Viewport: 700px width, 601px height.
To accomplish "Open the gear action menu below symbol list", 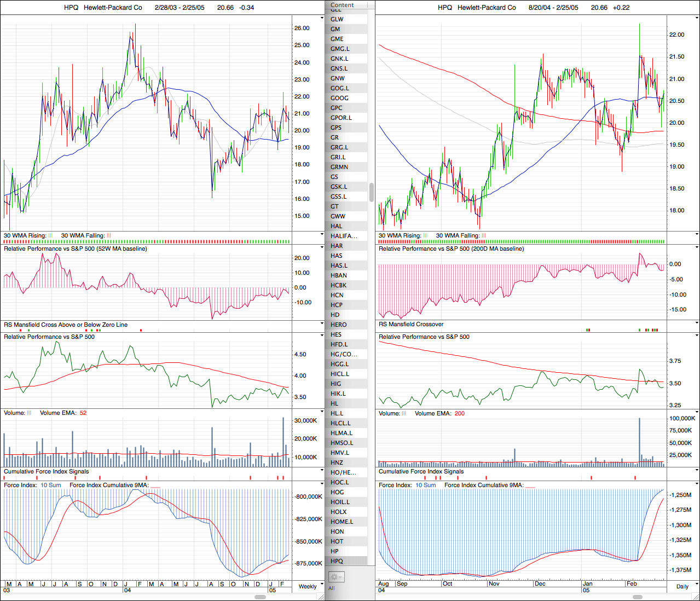I will point(335,577).
